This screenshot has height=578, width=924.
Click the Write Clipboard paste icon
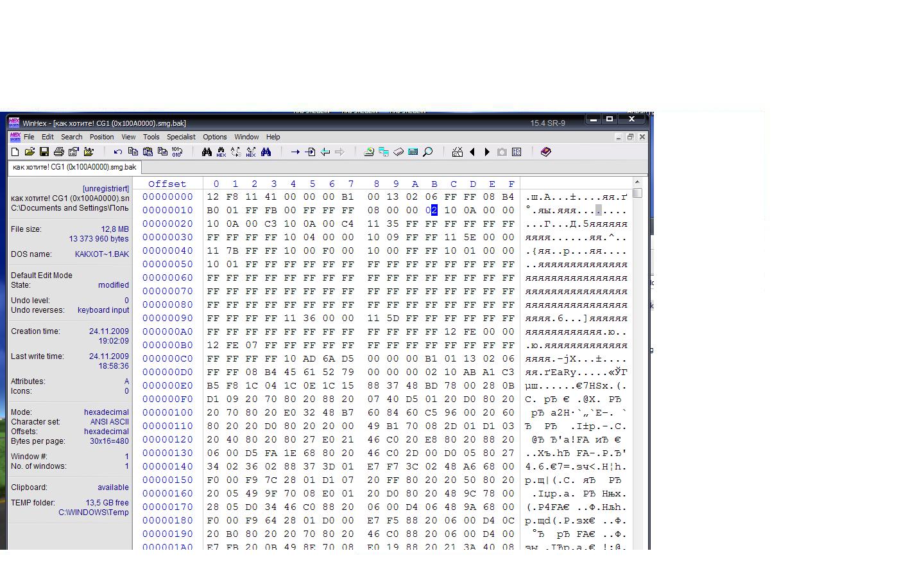pos(148,152)
